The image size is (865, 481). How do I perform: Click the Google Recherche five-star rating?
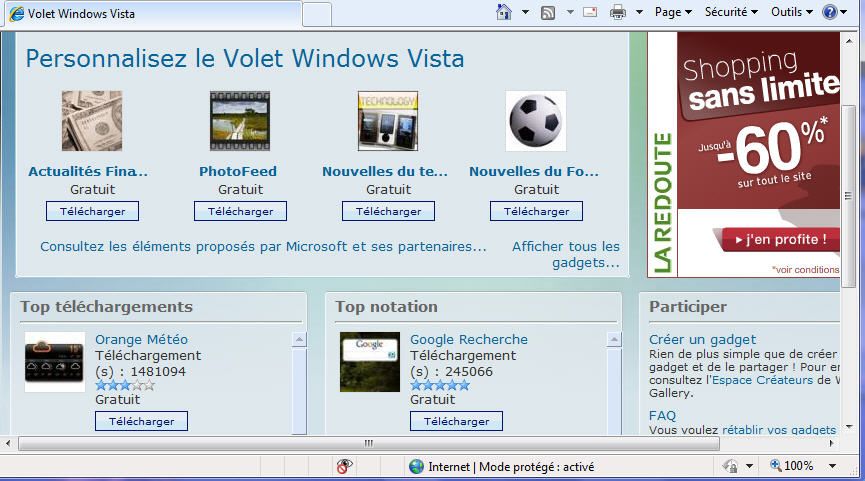(440, 385)
